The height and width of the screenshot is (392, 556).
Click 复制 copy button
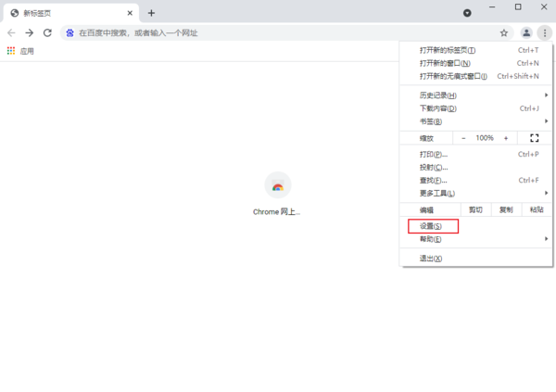tap(506, 209)
